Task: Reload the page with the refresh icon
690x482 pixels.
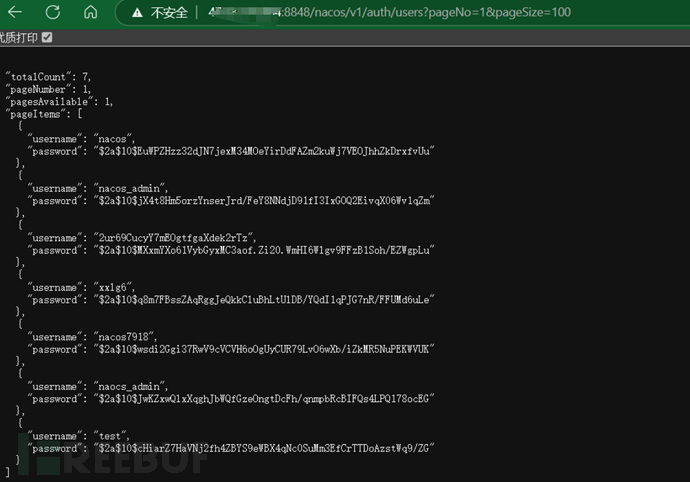Action: pos(53,12)
